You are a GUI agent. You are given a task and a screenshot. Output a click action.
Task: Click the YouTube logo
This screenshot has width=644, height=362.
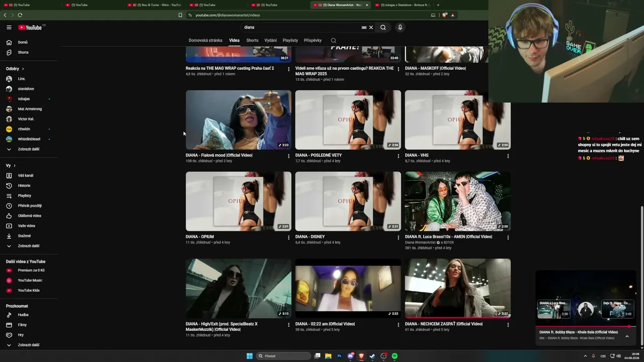[x=30, y=28]
